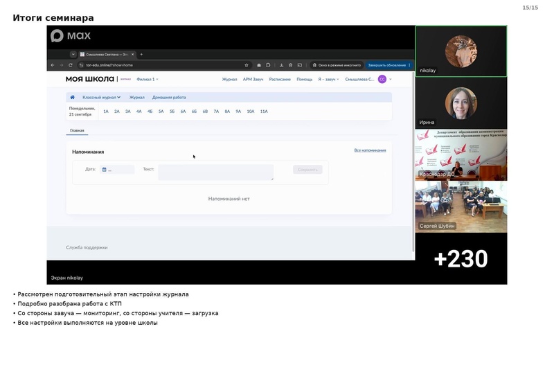Click the Сохранить button

pos(307,170)
